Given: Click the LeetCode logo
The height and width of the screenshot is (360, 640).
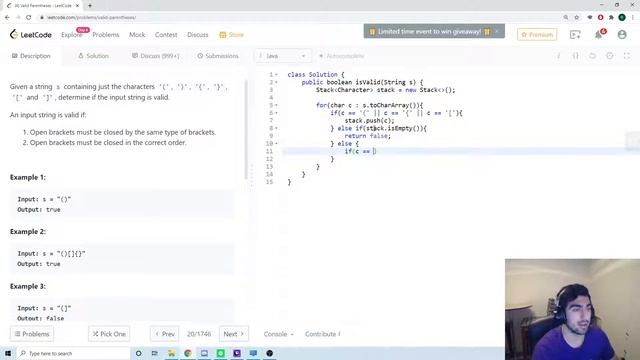Looking at the screenshot, I should tap(31, 35).
